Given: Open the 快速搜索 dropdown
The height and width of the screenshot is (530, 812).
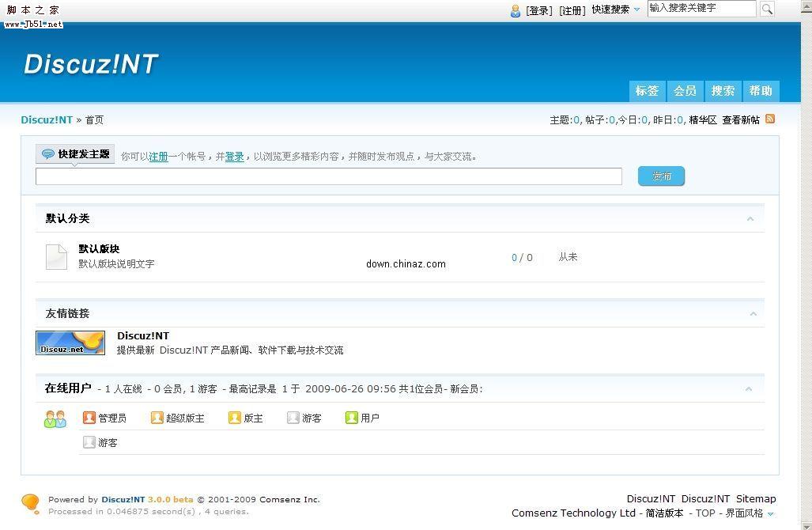Looking at the screenshot, I should click(616, 9).
